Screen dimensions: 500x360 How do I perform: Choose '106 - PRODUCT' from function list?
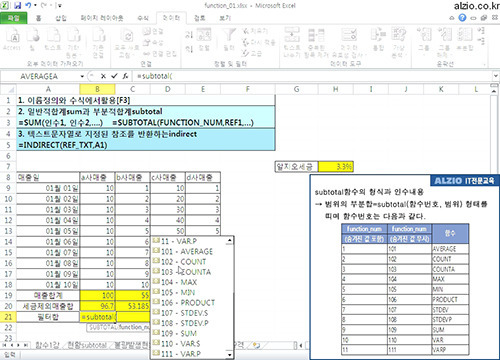tap(189, 303)
